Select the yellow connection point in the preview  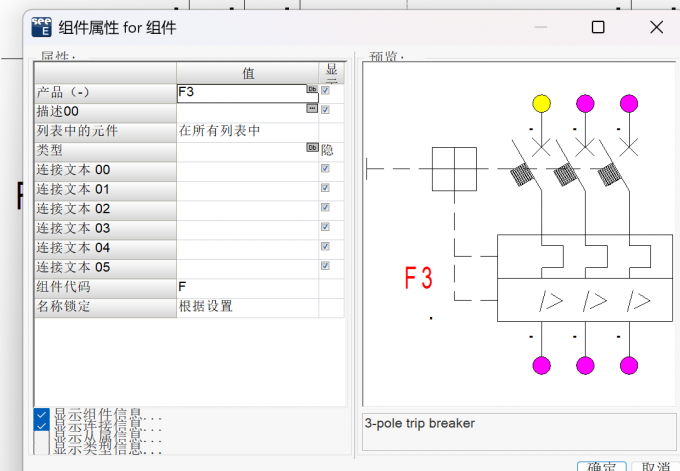(x=541, y=104)
